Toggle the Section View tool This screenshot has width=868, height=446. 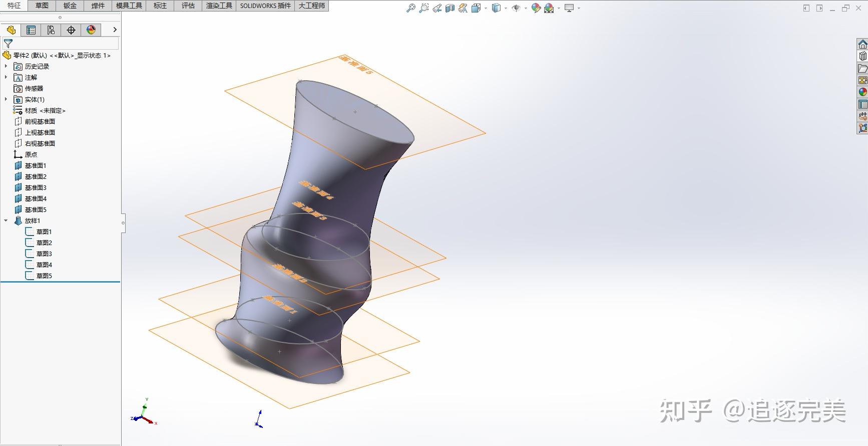450,8
